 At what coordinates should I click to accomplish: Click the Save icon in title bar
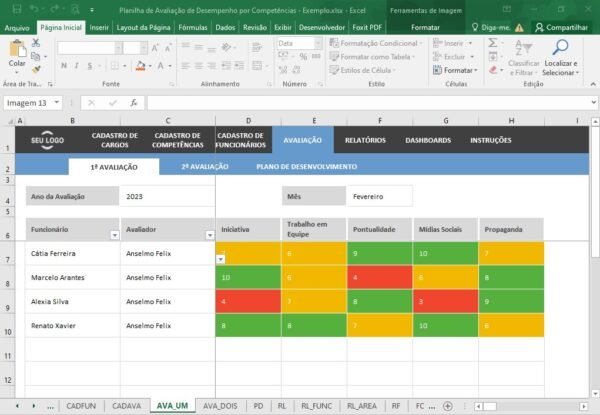[x=16, y=9]
